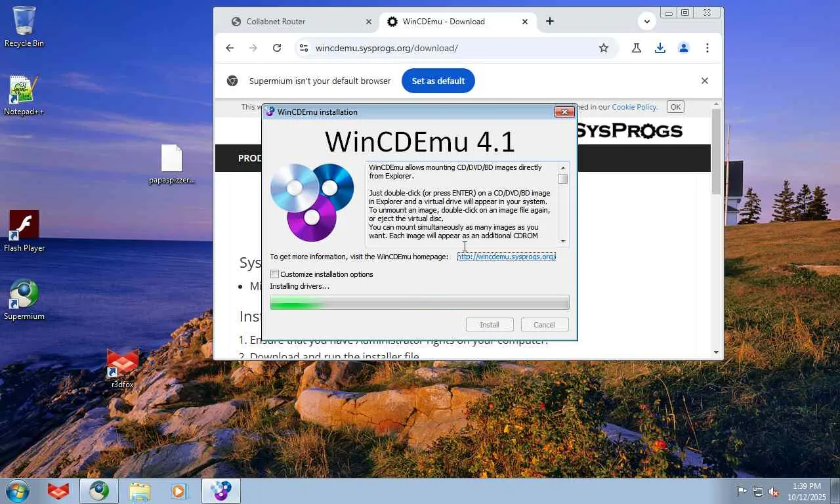This screenshot has height=504, width=840.
Task: Tick Customize installation options checkbox
Action: pos(275,274)
